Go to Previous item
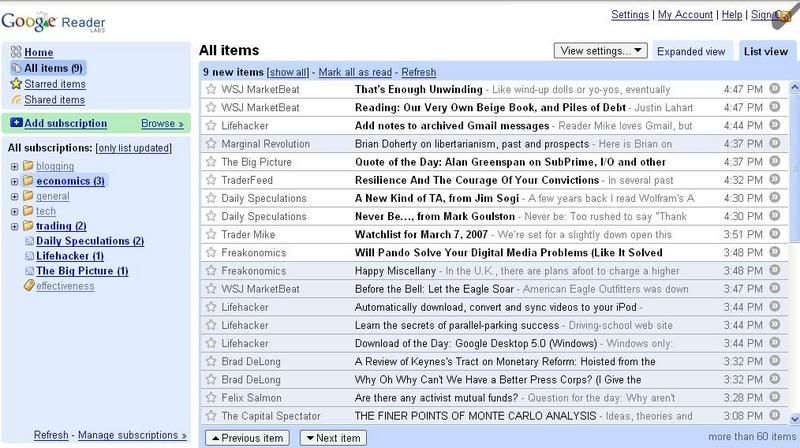The image size is (800, 448). click(247, 438)
